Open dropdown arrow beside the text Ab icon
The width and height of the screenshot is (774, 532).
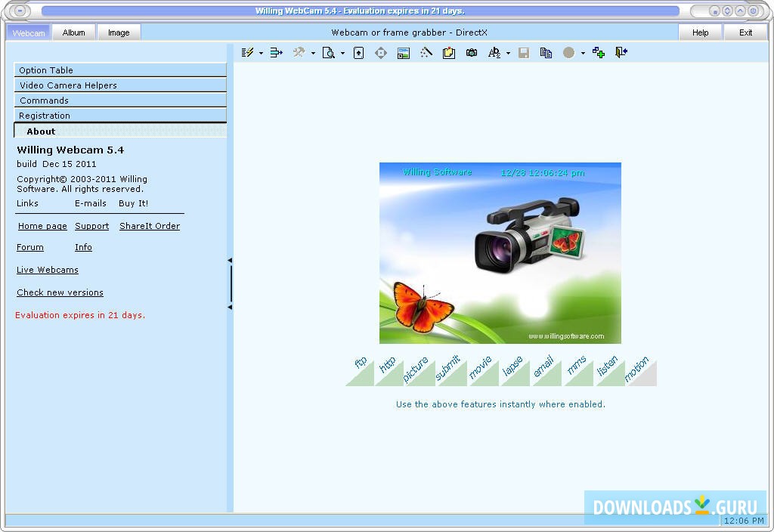(x=508, y=54)
